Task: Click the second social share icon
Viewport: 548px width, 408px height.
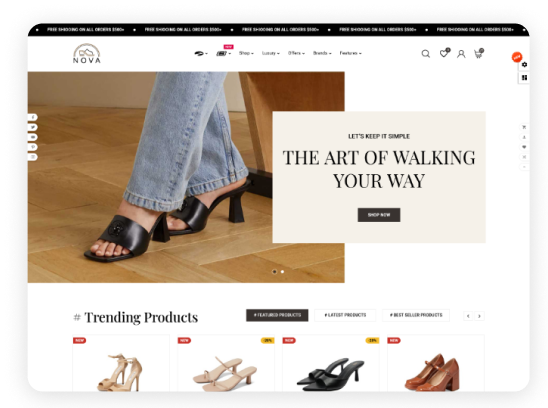Action: pyautogui.click(x=33, y=127)
